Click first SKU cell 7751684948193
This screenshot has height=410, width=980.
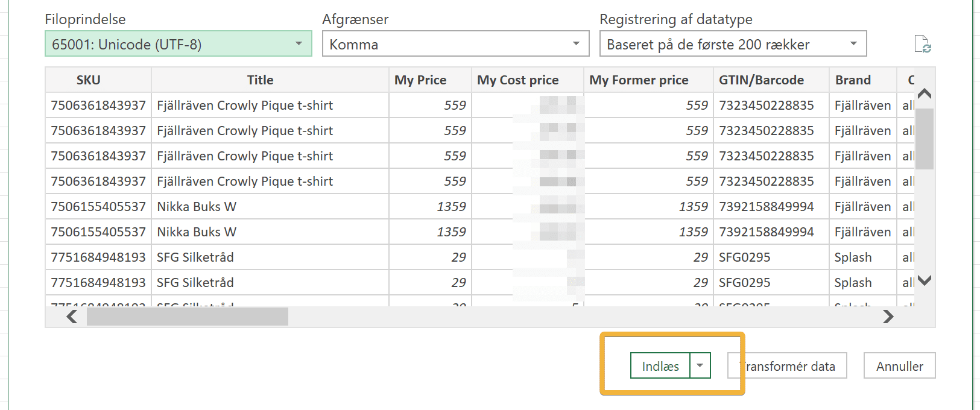click(98, 257)
